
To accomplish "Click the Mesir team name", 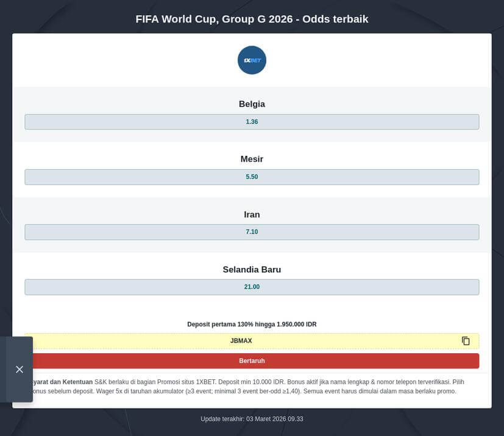I will pos(252,158).
